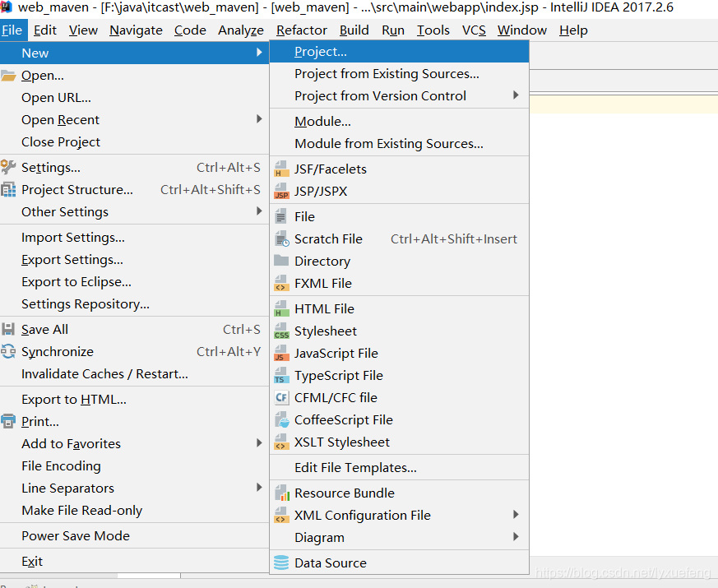
Task: Expand the Diagram submenu arrow
Action: [x=516, y=536]
